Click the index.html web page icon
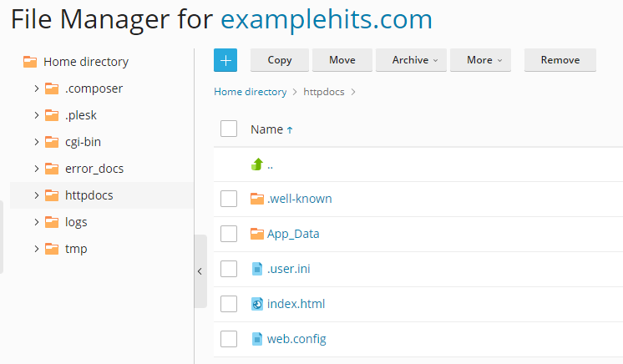 (257, 304)
